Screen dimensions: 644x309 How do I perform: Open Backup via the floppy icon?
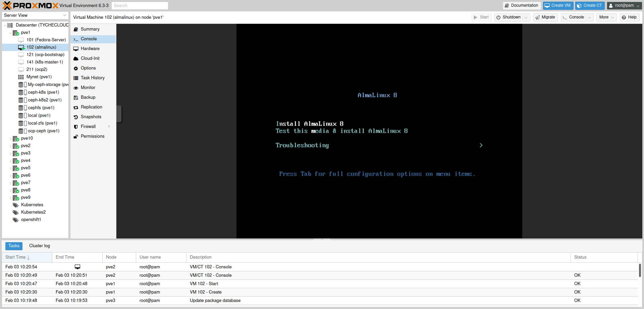(76, 97)
